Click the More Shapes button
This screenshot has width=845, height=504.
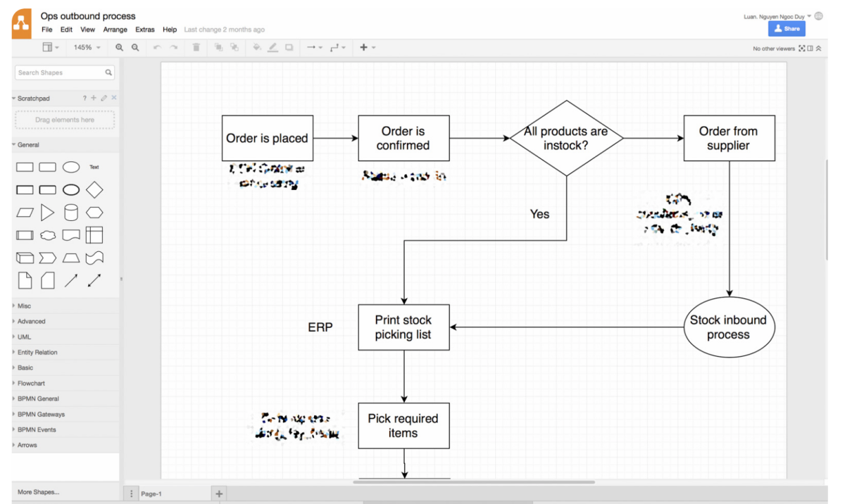point(39,492)
